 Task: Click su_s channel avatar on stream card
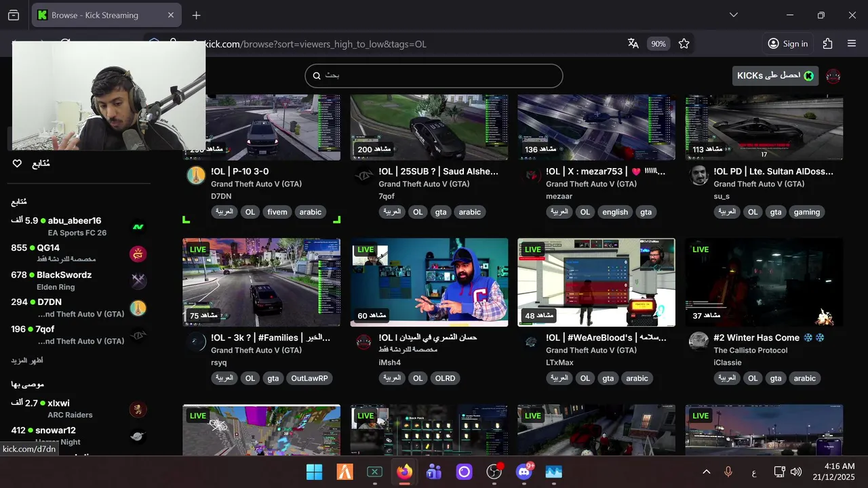click(x=698, y=176)
